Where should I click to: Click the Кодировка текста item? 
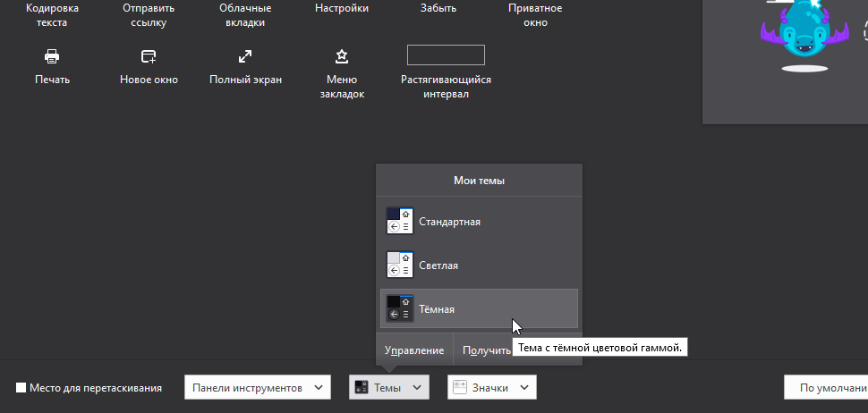coord(52,15)
